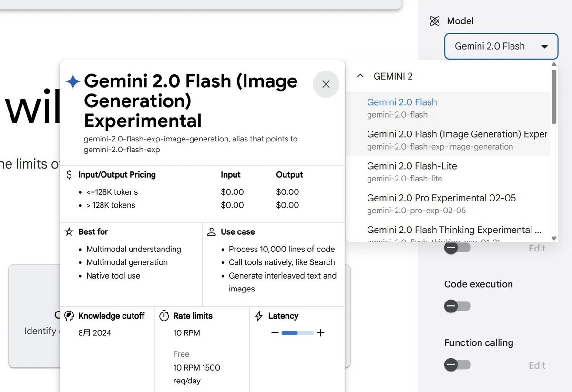Toggle the switch above Code execution
The width and height of the screenshot is (572, 392).
[458, 248]
